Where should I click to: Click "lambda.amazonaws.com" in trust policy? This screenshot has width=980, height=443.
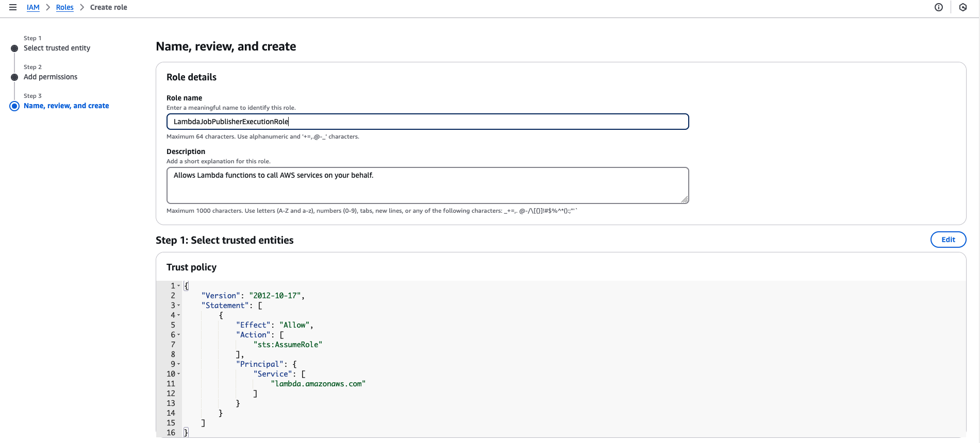pos(318,384)
